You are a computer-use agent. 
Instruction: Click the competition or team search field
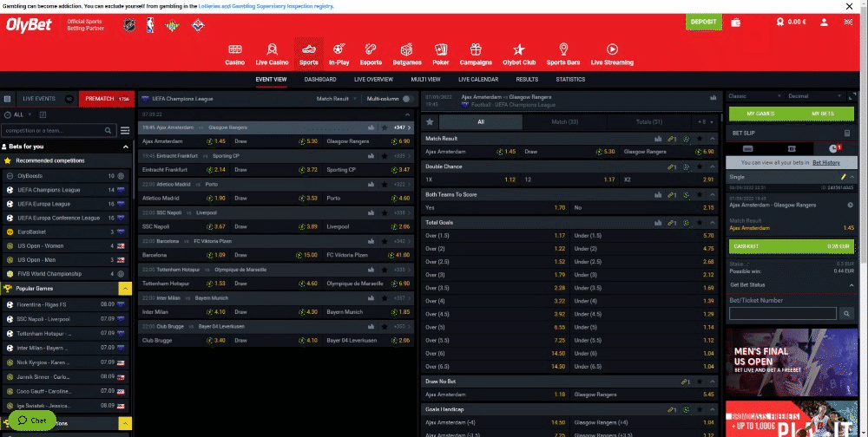pyautogui.click(x=52, y=130)
